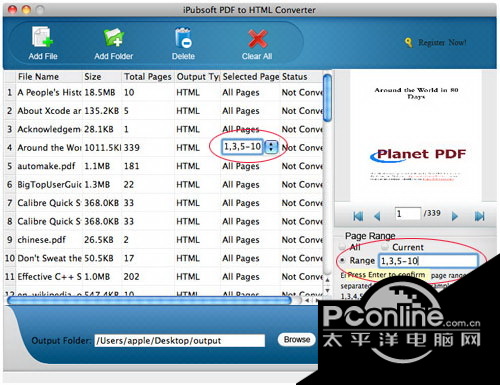Open the Register Now! link
500x385 pixels.
click(x=442, y=43)
